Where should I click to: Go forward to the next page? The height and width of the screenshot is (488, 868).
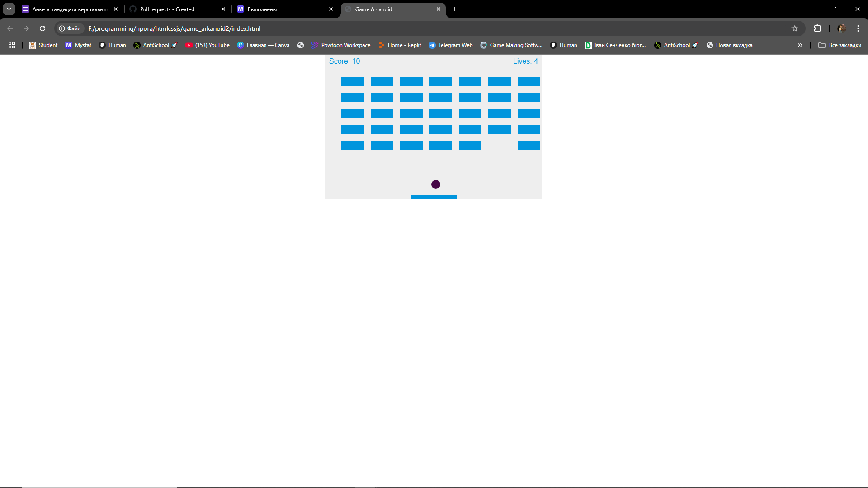click(26, 28)
